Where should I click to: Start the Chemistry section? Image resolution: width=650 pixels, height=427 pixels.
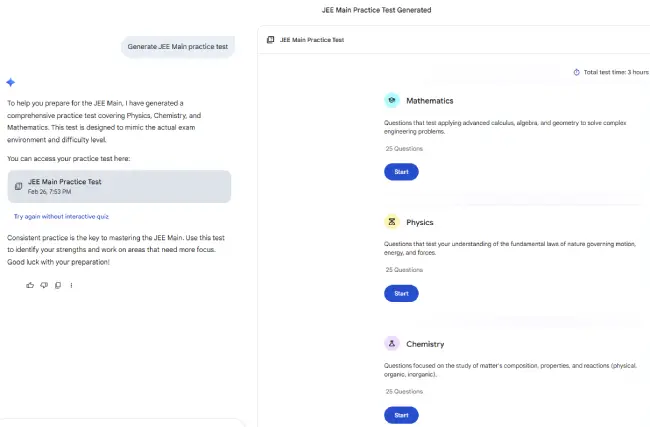point(401,415)
